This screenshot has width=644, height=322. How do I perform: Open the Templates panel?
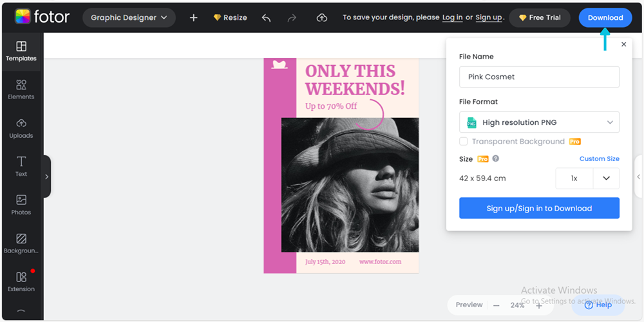[21, 51]
